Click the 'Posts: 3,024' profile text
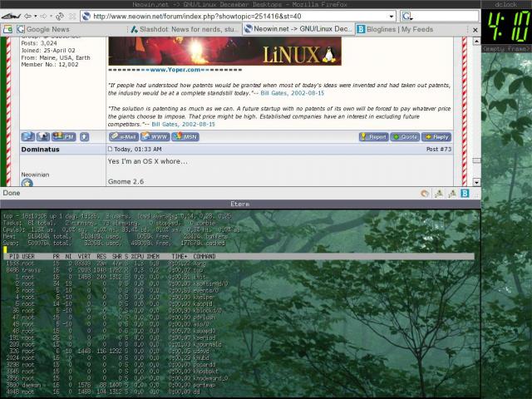The height and width of the screenshot is (399, 532). tap(39, 43)
